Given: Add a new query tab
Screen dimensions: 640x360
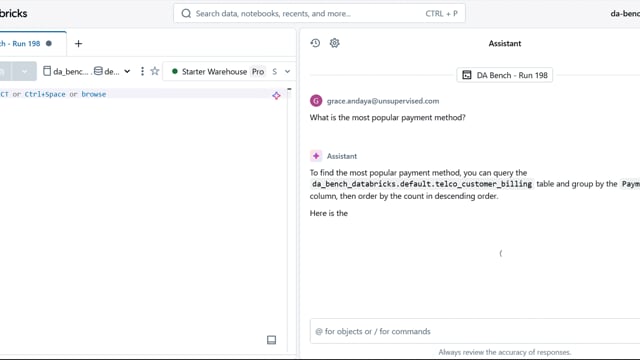Looking at the screenshot, I should (78, 43).
